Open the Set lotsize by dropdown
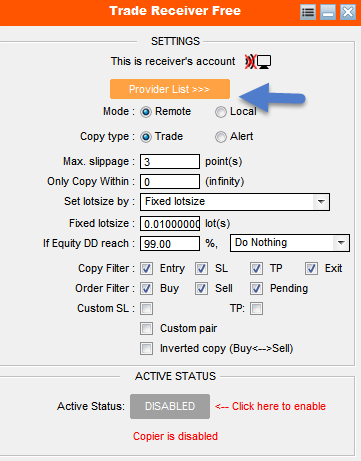361x461 pixels. [x=235, y=202]
